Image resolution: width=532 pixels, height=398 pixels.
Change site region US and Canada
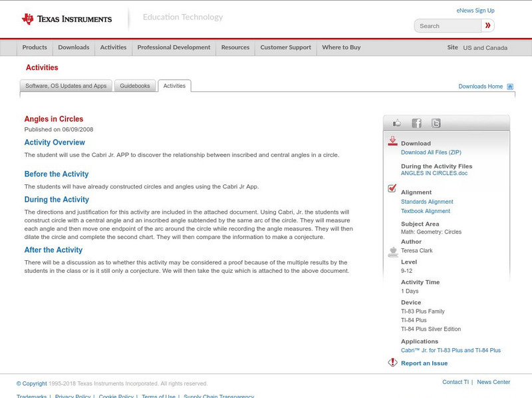tap(485, 48)
